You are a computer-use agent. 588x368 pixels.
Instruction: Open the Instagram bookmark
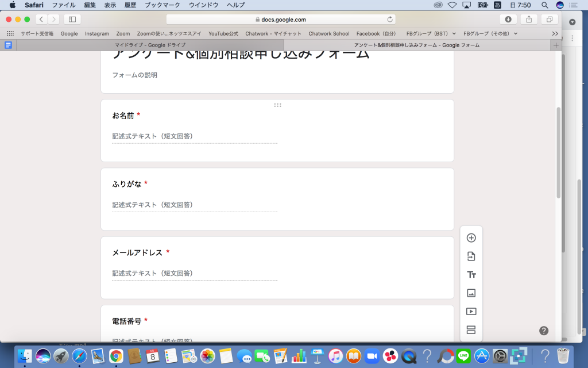click(96, 33)
